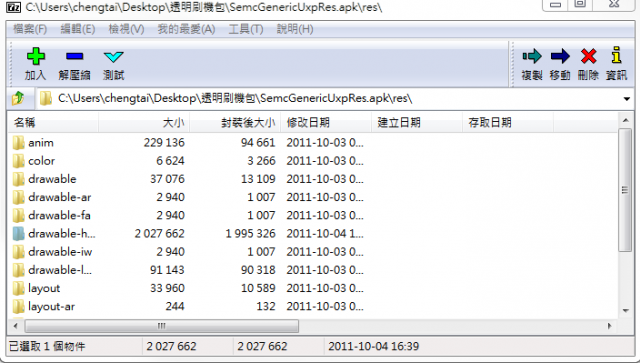Select the layout folder name
Screen dimensions: 640x363
44,288
